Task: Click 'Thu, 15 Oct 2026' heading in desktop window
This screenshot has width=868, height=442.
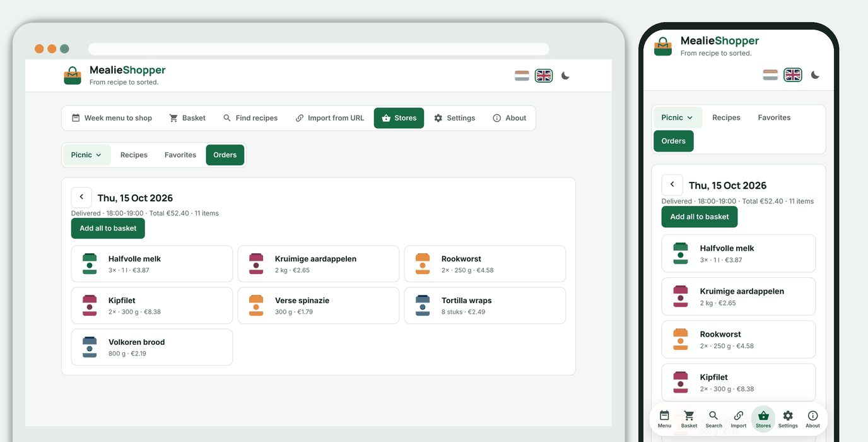Action: point(135,198)
